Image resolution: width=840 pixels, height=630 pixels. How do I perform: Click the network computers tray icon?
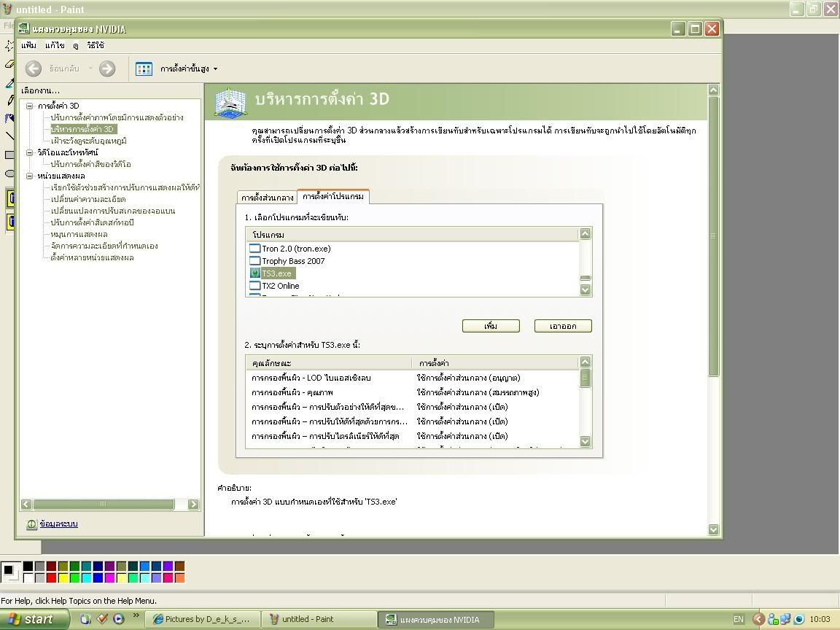pyautogui.click(x=785, y=619)
